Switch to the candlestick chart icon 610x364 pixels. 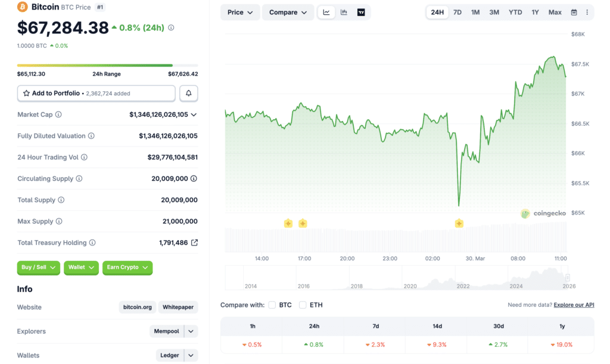344,13
